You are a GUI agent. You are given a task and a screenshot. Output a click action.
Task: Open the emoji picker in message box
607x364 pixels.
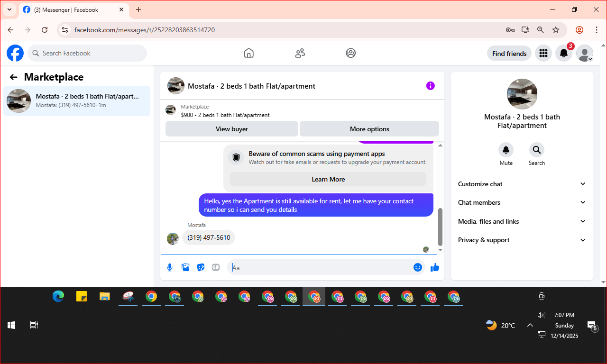coord(418,267)
